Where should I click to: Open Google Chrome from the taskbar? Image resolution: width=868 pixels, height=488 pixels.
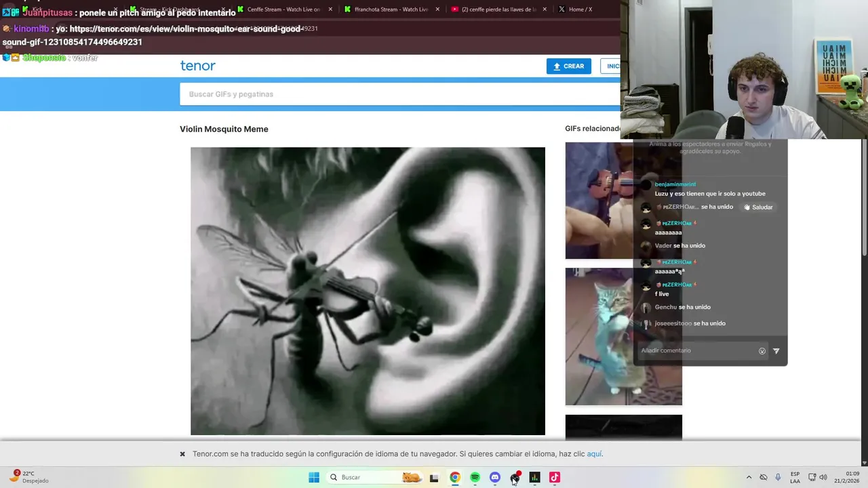point(455,477)
